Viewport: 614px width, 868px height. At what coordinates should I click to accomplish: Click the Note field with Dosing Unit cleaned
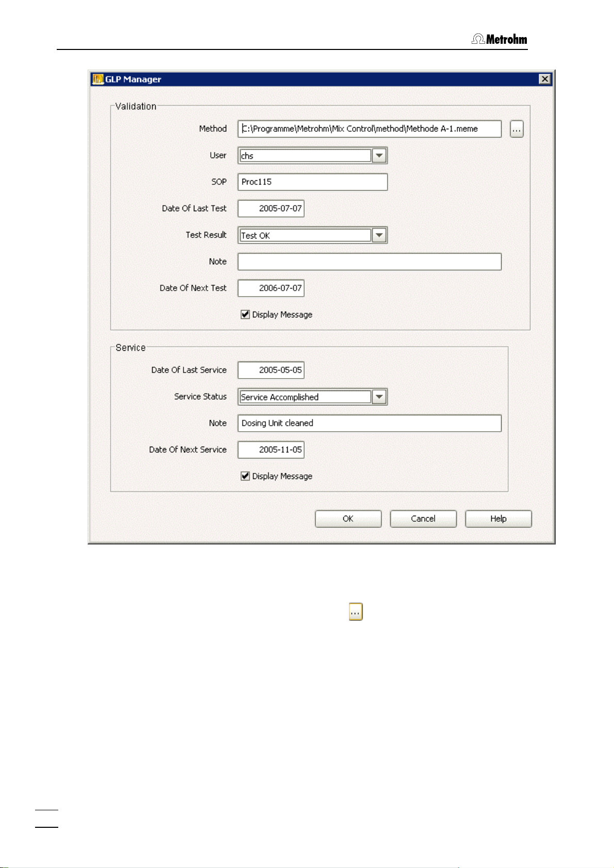click(x=369, y=423)
